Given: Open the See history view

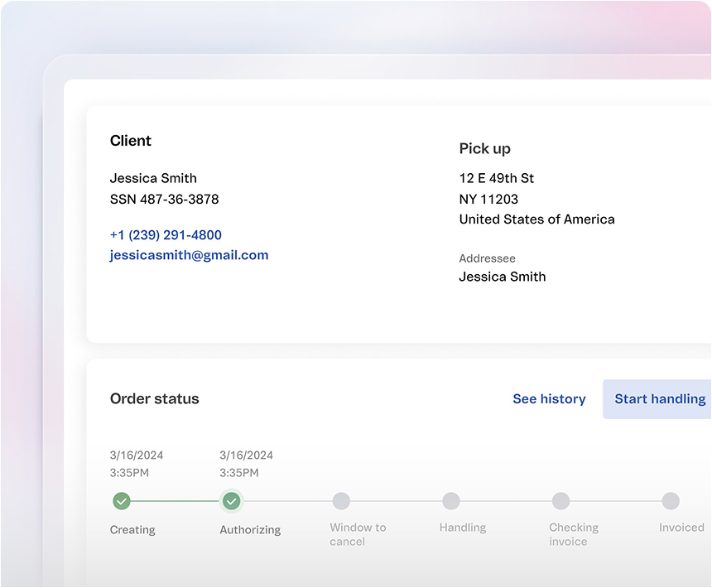Looking at the screenshot, I should click(549, 399).
